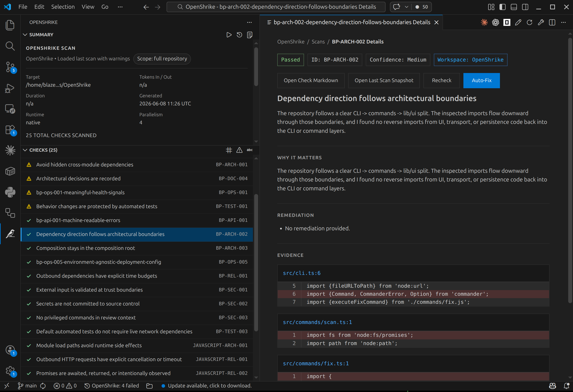Group checks using the hash icon
The width and height of the screenshot is (573, 392).
coord(229,150)
